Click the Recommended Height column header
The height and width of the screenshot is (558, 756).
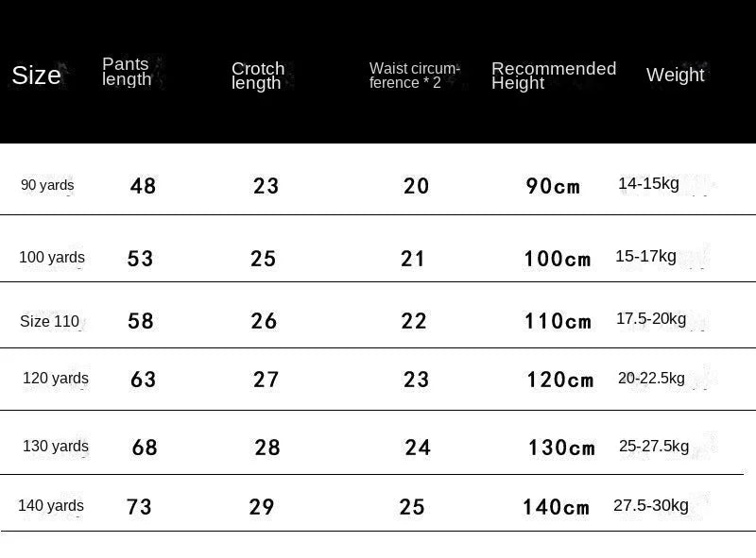(554, 76)
